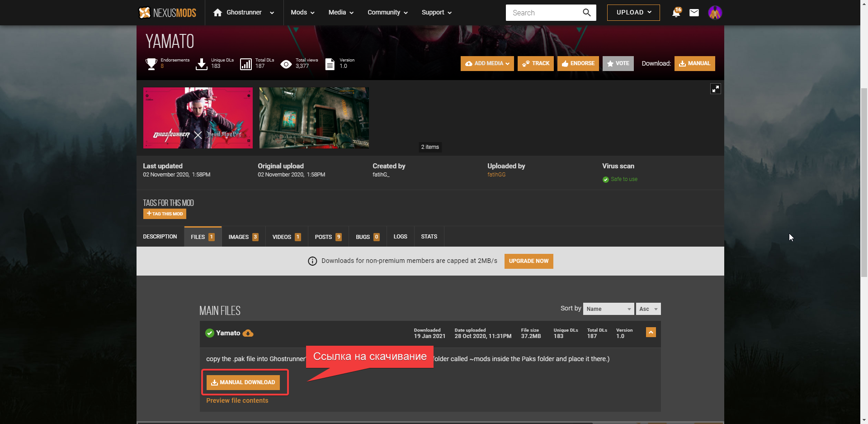Image resolution: width=868 pixels, height=424 pixels.
Task: Open the Sort by Name dropdown
Action: (x=609, y=309)
